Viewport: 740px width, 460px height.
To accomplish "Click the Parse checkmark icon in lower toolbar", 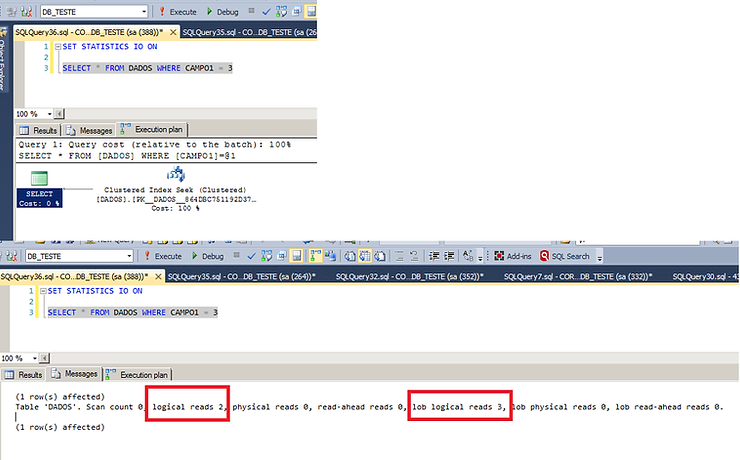I will pos(252,256).
